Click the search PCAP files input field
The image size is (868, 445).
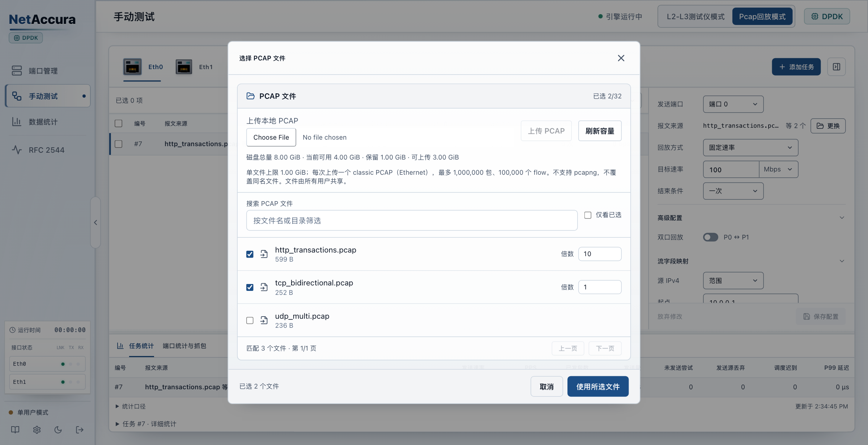pyautogui.click(x=412, y=220)
